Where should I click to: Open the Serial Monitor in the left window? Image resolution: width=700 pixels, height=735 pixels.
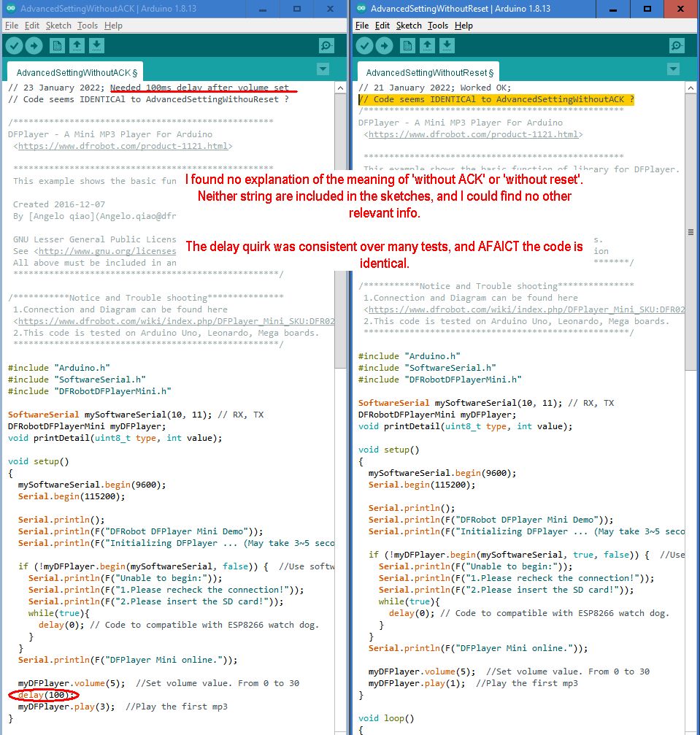click(326, 45)
